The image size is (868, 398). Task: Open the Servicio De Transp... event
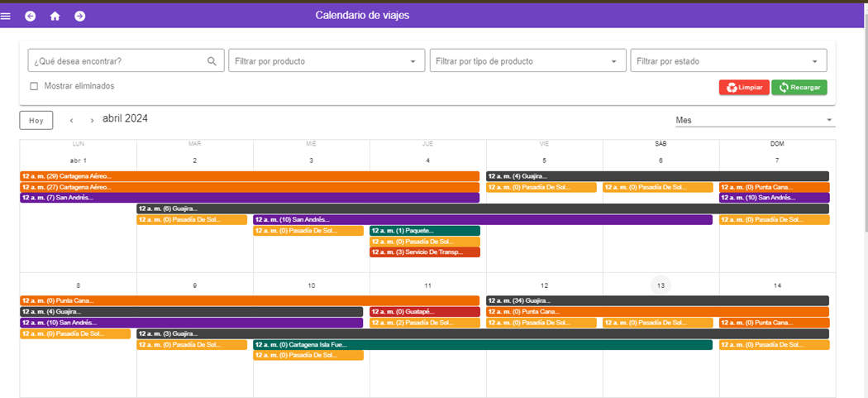click(425, 252)
